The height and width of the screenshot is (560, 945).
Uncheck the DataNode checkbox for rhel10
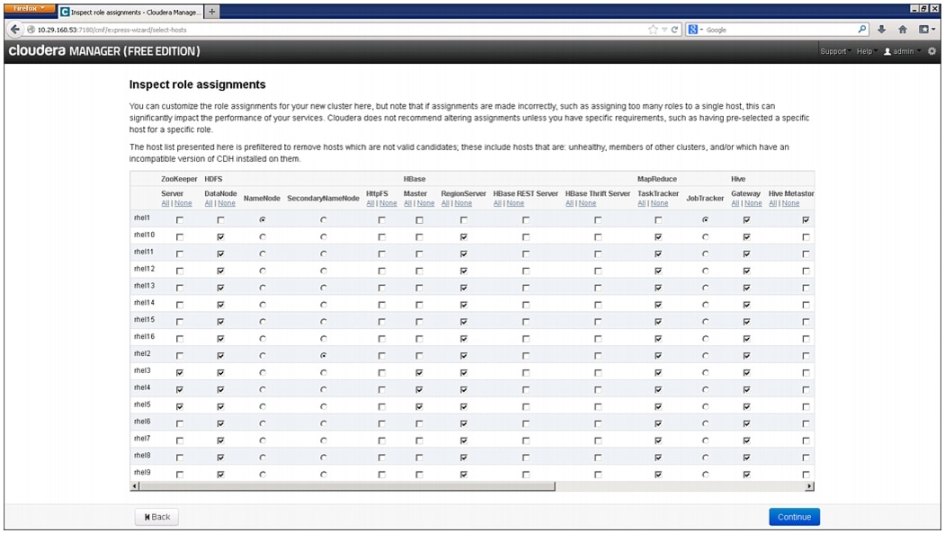point(220,237)
